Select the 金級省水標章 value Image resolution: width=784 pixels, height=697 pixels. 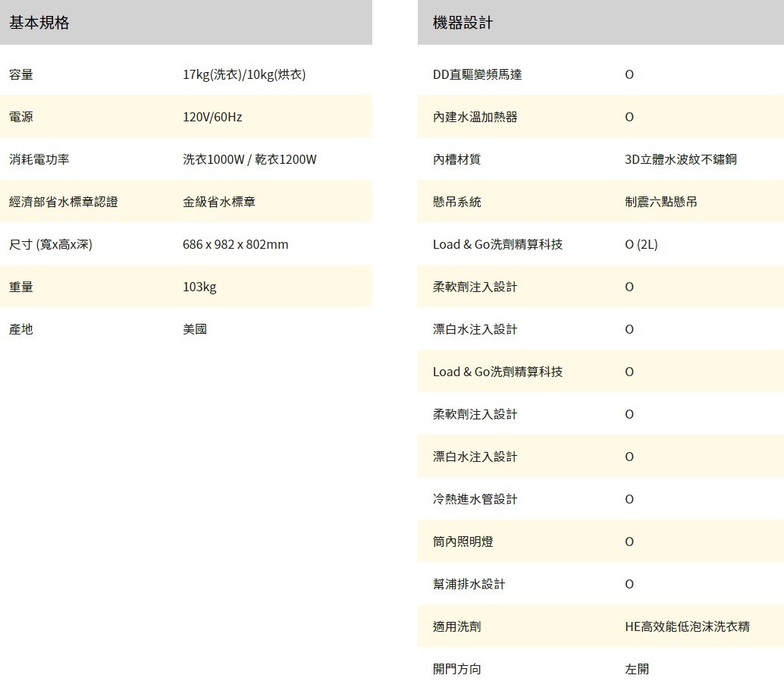219,202
